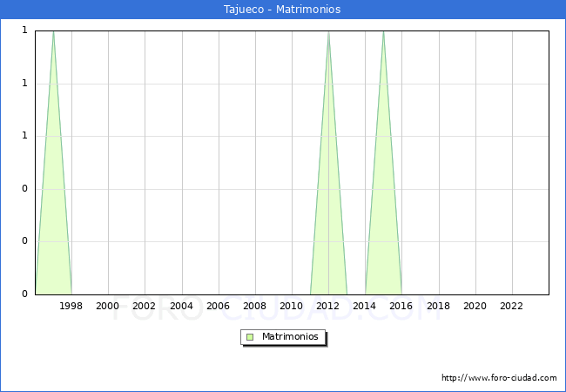Click the 2016 x-axis label
Screen dimensions: 566x392
(x=401, y=306)
